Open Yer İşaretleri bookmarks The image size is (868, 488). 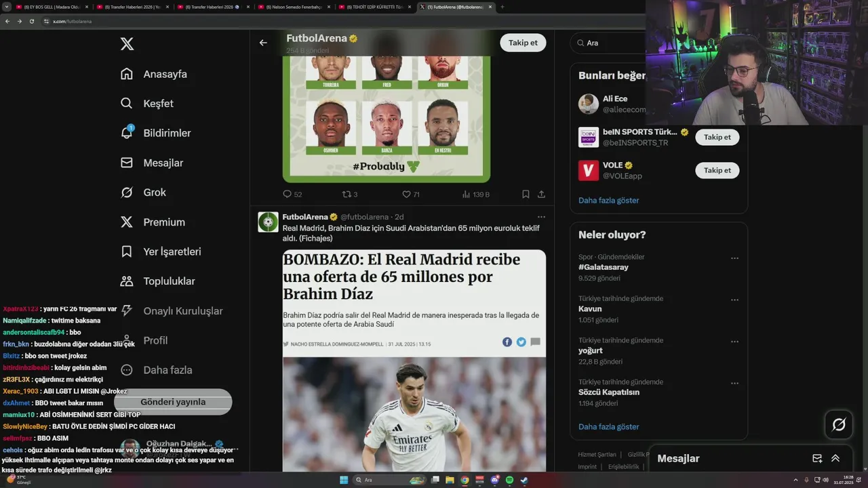[x=160, y=251]
